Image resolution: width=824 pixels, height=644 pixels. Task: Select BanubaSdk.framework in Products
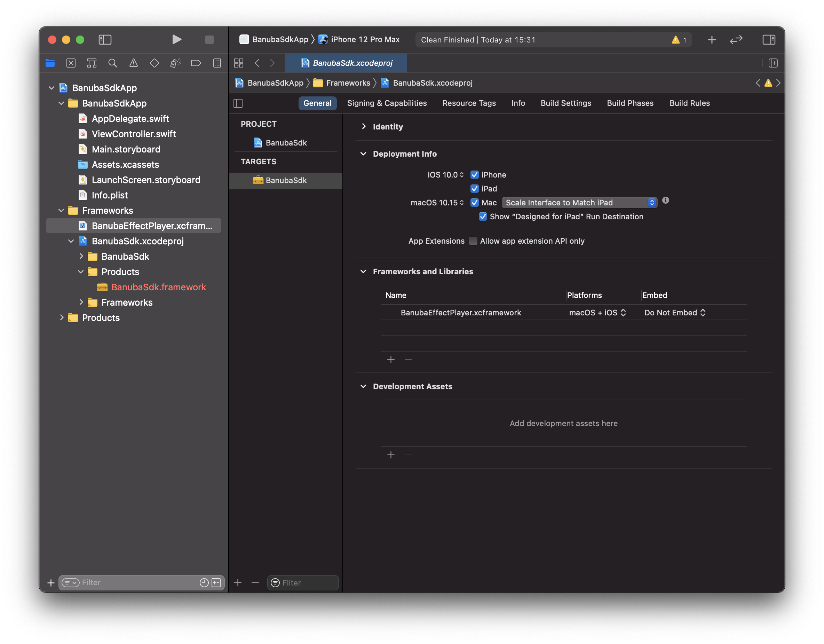tap(158, 287)
